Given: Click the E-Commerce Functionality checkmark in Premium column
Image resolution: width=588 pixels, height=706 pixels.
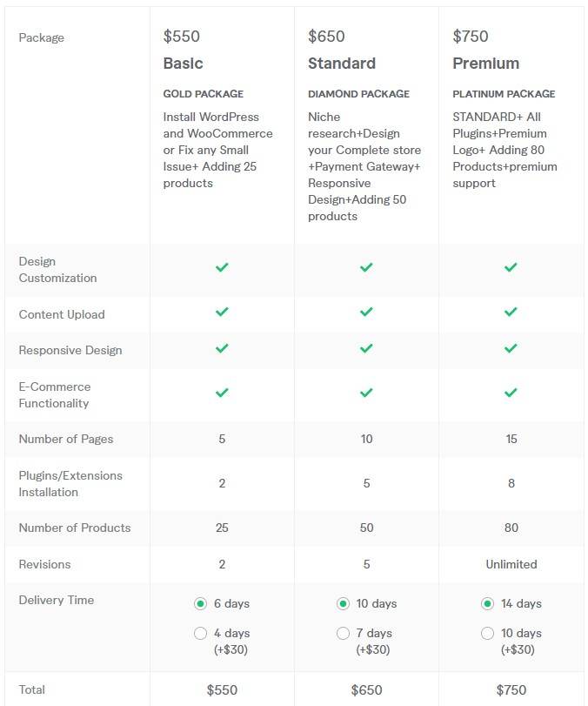Looking at the screenshot, I should tap(511, 392).
